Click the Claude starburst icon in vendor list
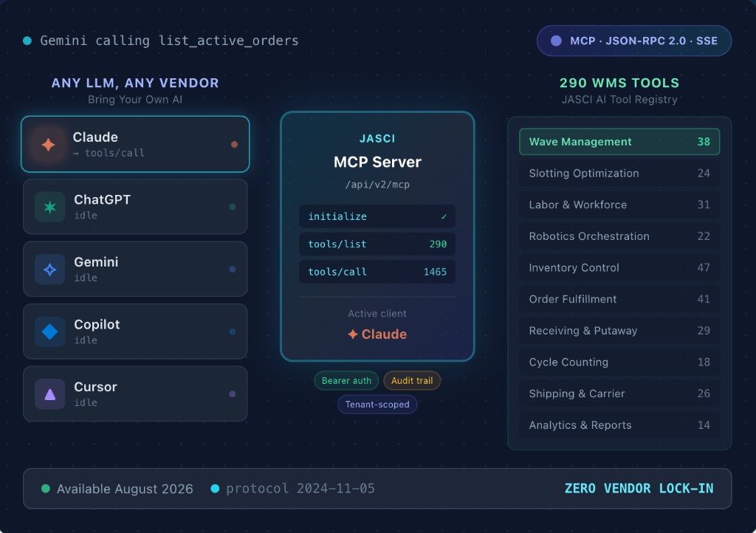Image resolution: width=756 pixels, height=533 pixels. click(48, 144)
